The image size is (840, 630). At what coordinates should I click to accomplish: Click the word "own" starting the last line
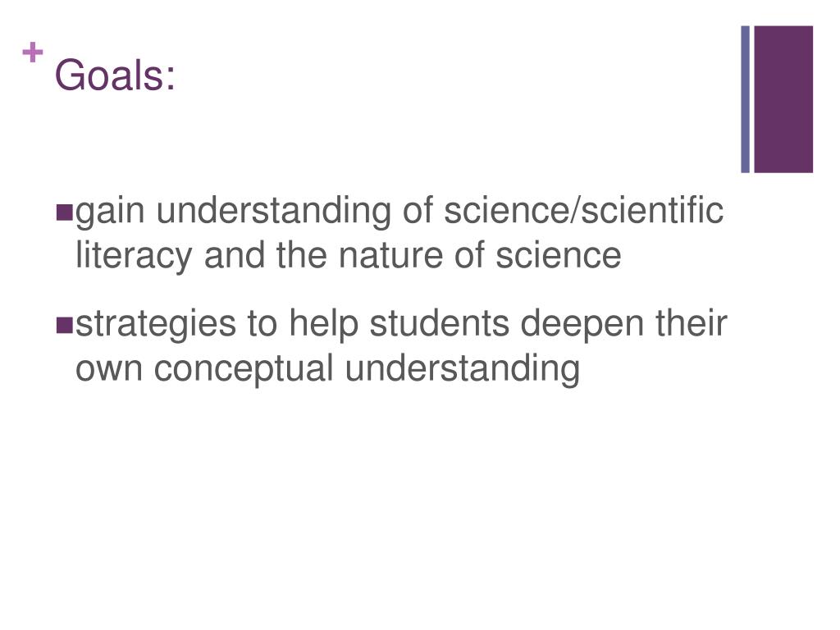(x=109, y=370)
